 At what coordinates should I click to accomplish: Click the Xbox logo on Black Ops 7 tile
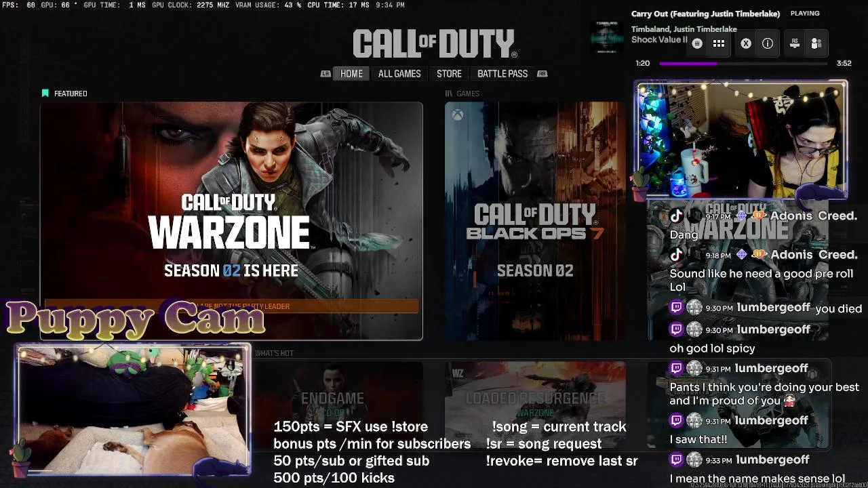tap(458, 116)
